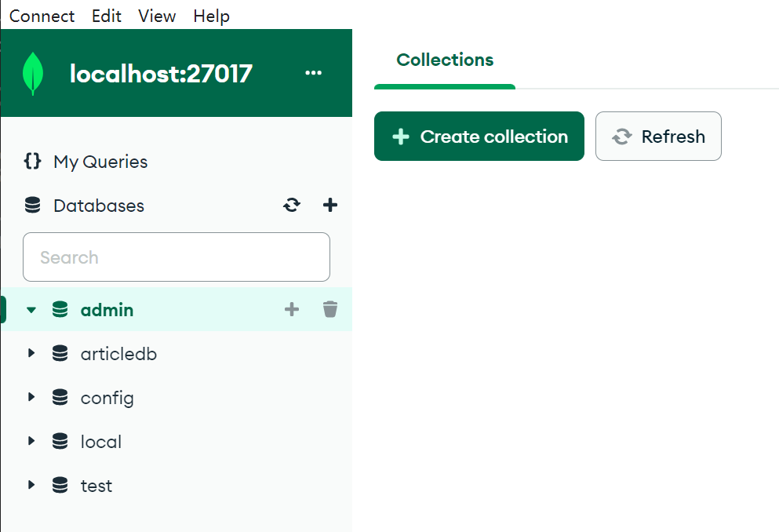The image size is (779, 532).
Task: Refresh databases list via sidebar icon
Action: [292, 206]
